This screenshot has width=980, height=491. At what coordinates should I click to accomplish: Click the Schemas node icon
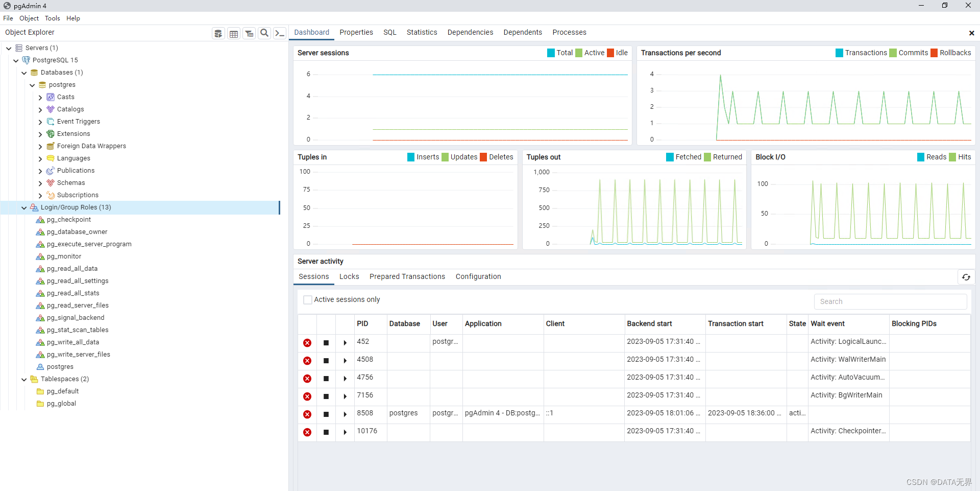point(51,183)
